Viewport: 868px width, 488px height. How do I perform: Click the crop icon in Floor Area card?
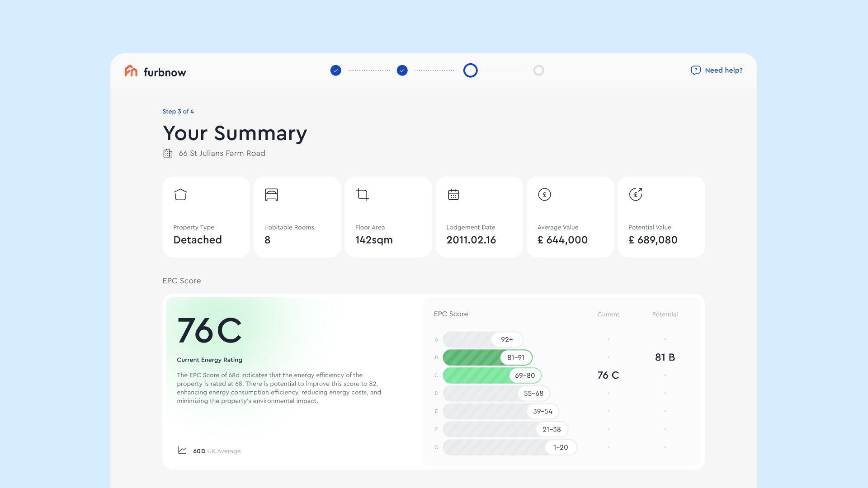pyautogui.click(x=363, y=194)
